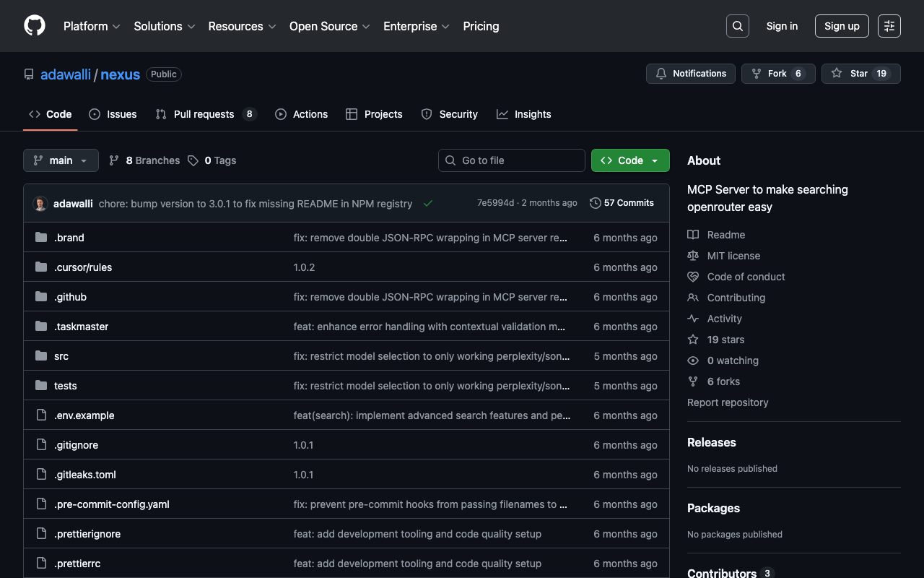The image size is (924, 578).
Task: Open the MIT license link
Action: (x=733, y=256)
